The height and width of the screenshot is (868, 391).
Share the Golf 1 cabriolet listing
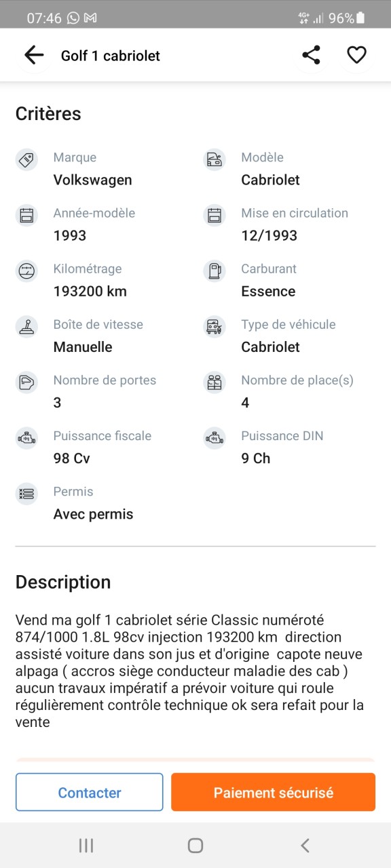tap(312, 56)
